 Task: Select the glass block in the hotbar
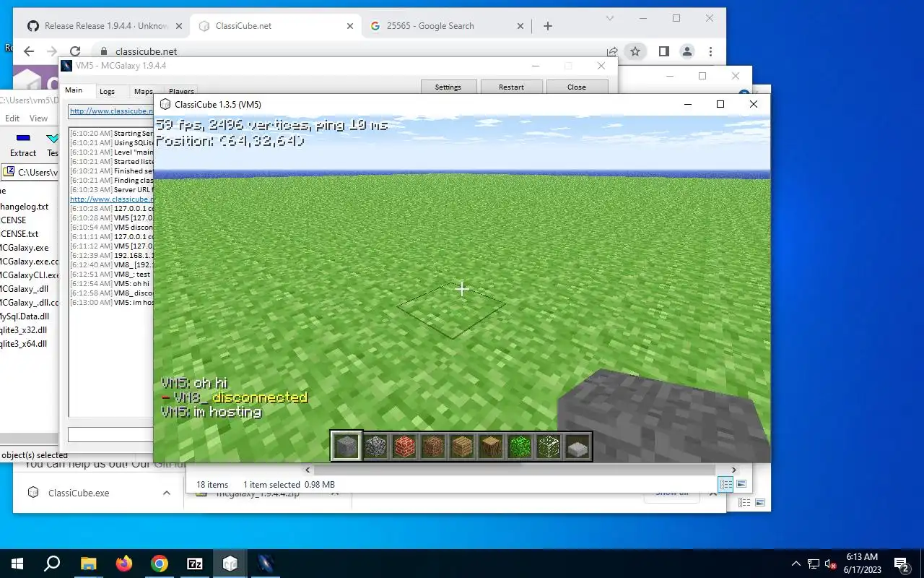coord(549,447)
